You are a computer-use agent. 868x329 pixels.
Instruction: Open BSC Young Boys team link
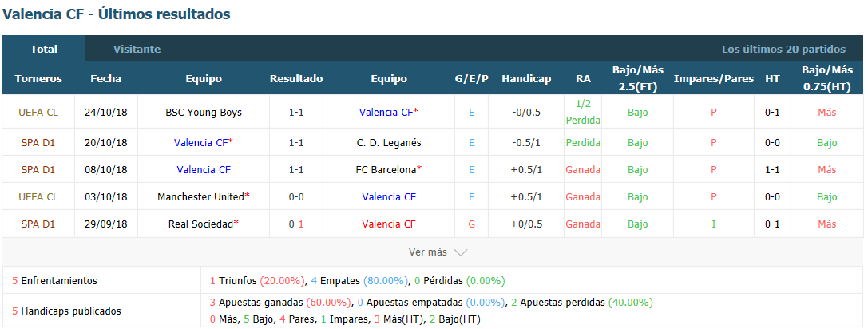204,112
